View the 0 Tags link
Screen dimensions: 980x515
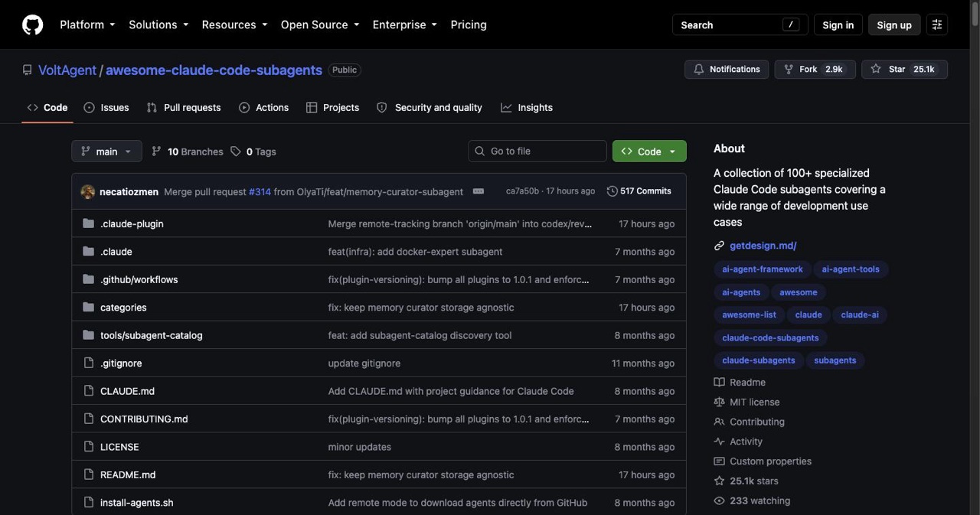click(253, 152)
